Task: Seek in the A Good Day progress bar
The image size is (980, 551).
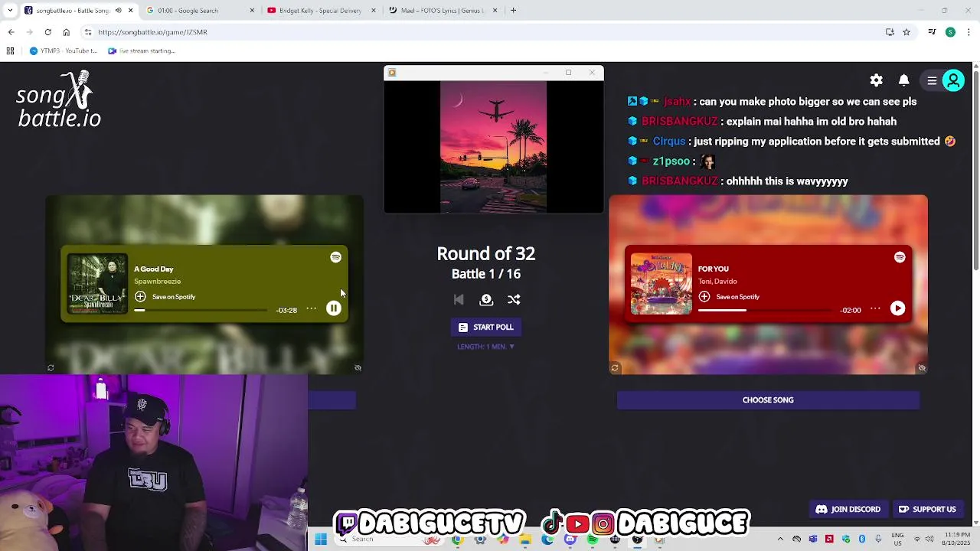Action: [201, 310]
